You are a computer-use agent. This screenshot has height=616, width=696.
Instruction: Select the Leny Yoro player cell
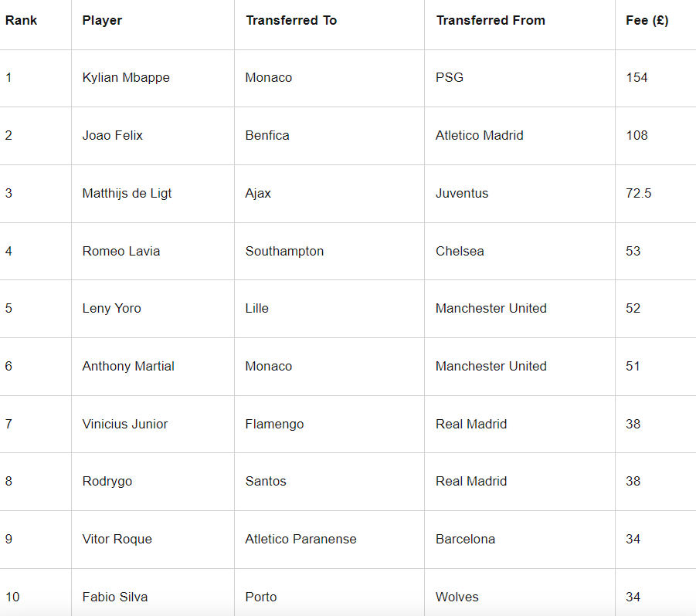tap(112, 309)
